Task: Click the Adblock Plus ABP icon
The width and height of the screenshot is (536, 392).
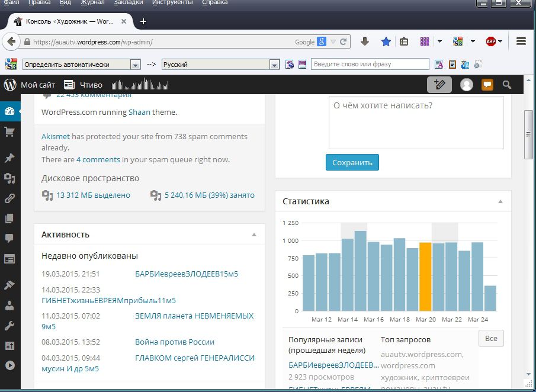Action: click(x=491, y=41)
